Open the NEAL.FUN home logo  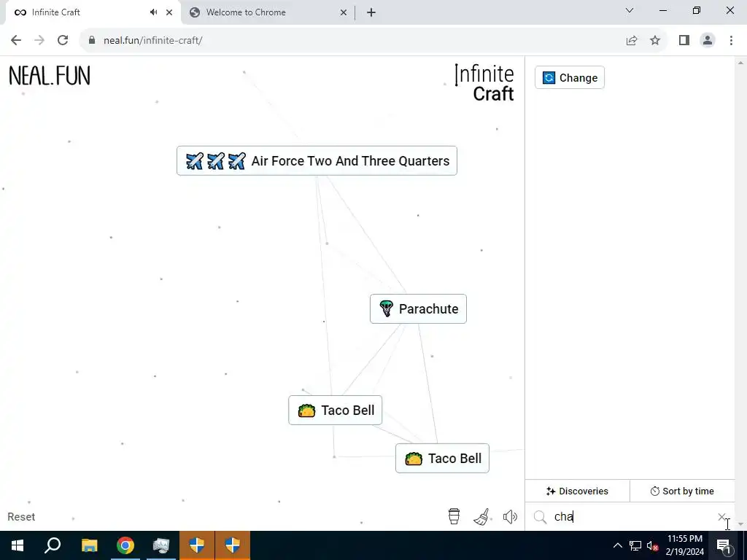click(50, 76)
